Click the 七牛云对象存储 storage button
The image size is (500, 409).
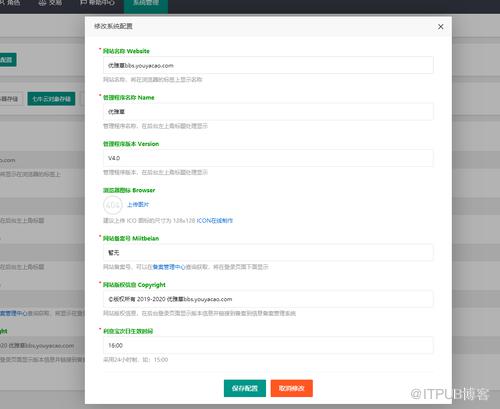click(51, 99)
